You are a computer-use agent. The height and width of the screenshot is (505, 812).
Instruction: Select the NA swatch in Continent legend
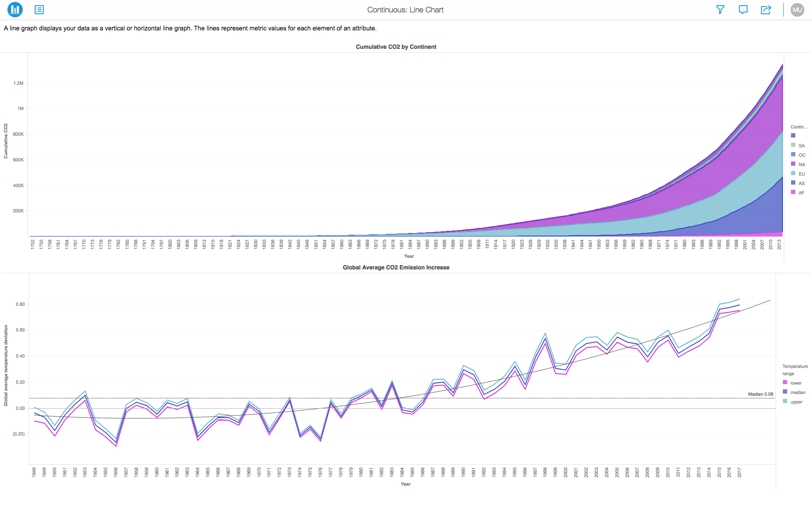793,164
